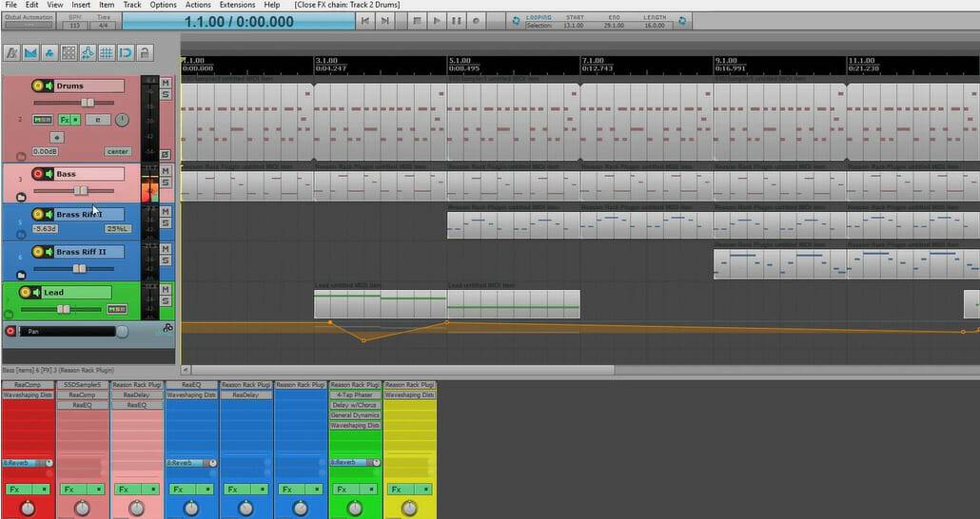The height and width of the screenshot is (519, 980).
Task: Click the transport Stop button
Action: click(417, 20)
